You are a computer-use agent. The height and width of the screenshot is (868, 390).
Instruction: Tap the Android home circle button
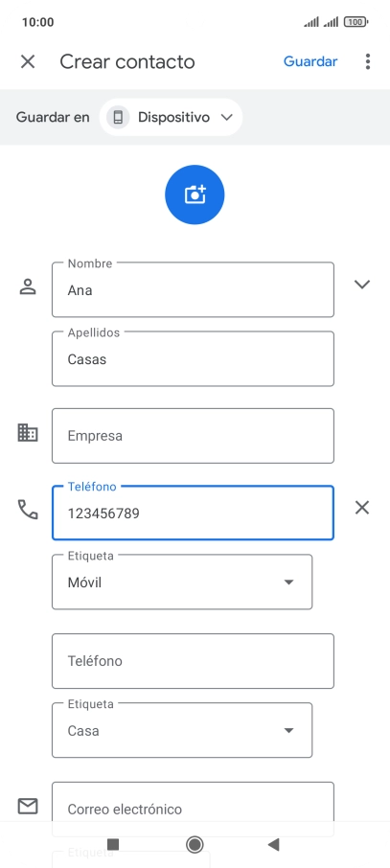coord(195,844)
